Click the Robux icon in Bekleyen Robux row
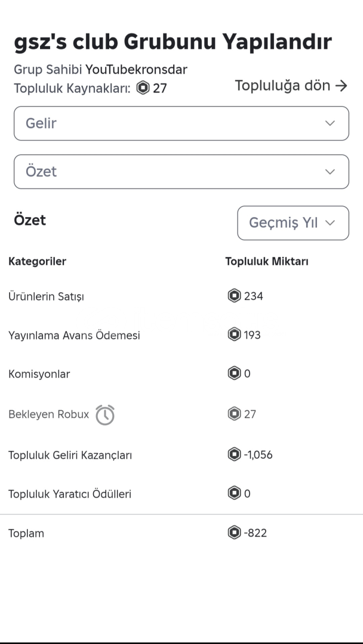 pyautogui.click(x=234, y=413)
